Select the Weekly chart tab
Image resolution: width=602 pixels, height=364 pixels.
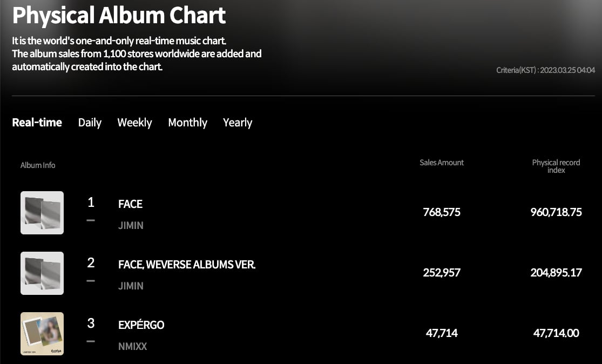(134, 123)
